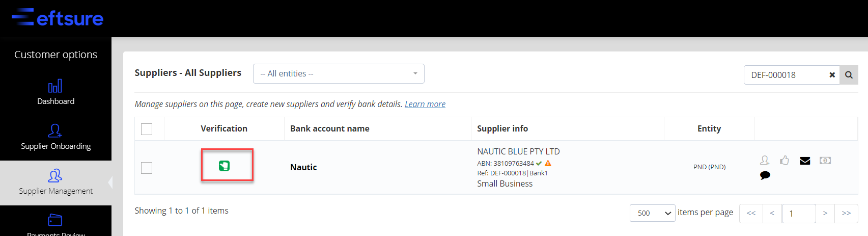This screenshot has width=868, height=236.
Task: Click the supplier user profile icon
Action: tap(765, 160)
